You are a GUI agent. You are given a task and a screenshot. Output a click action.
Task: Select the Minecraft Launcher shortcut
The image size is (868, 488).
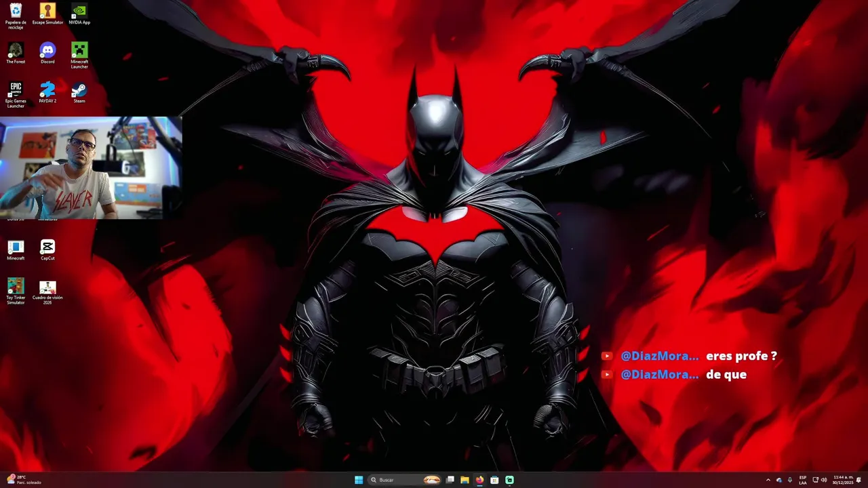pos(79,56)
